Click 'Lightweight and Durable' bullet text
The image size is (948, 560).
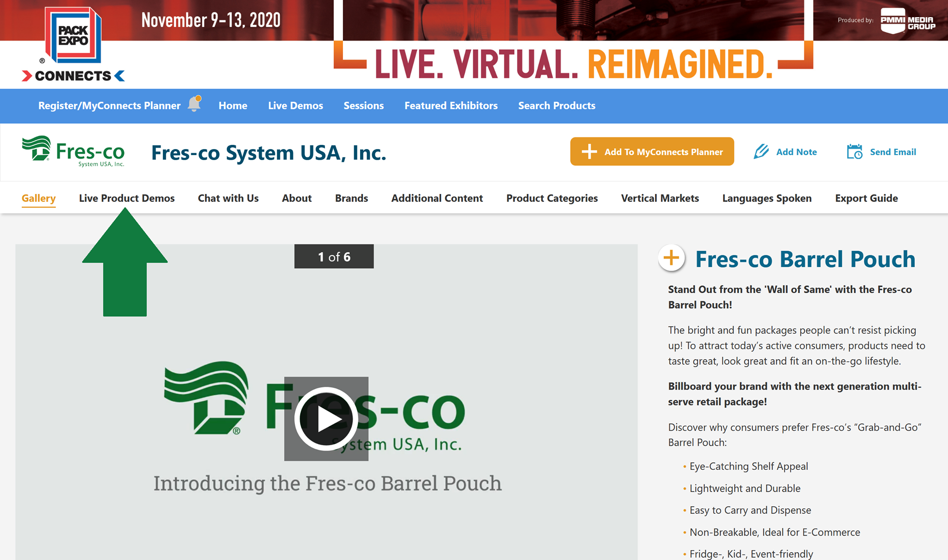click(745, 488)
